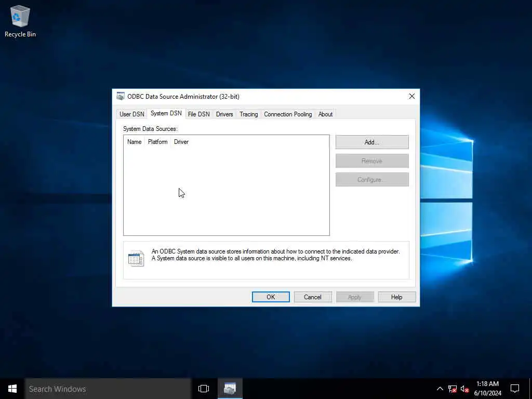View the About tab
Image resolution: width=532 pixels, height=399 pixels.
click(325, 114)
